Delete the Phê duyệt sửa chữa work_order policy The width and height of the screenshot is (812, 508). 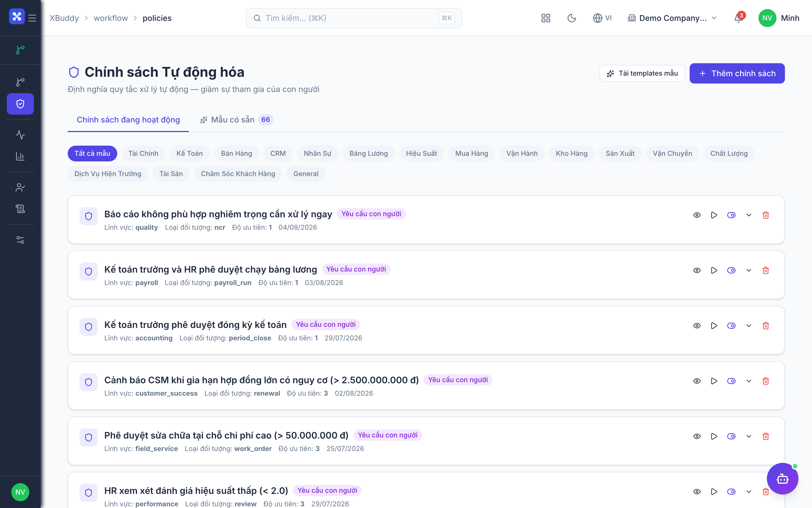[x=766, y=436]
